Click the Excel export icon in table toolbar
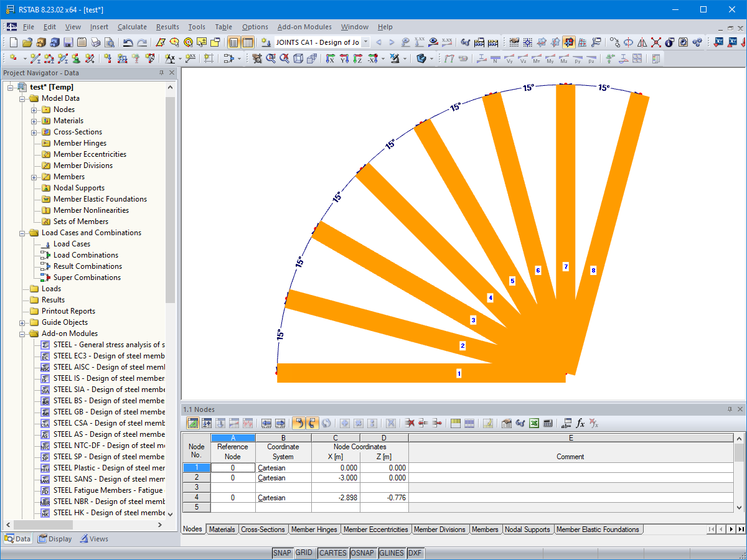The height and width of the screenshot is (560, 747). point(534,423)
